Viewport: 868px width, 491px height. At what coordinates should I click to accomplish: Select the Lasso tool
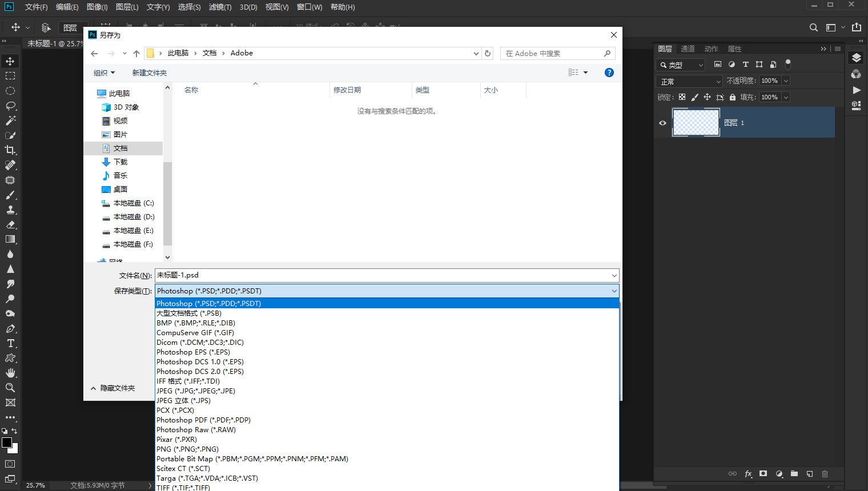[x=10, y=106]
